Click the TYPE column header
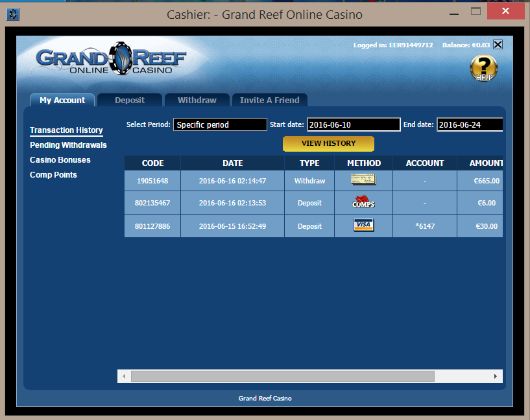 309,163
